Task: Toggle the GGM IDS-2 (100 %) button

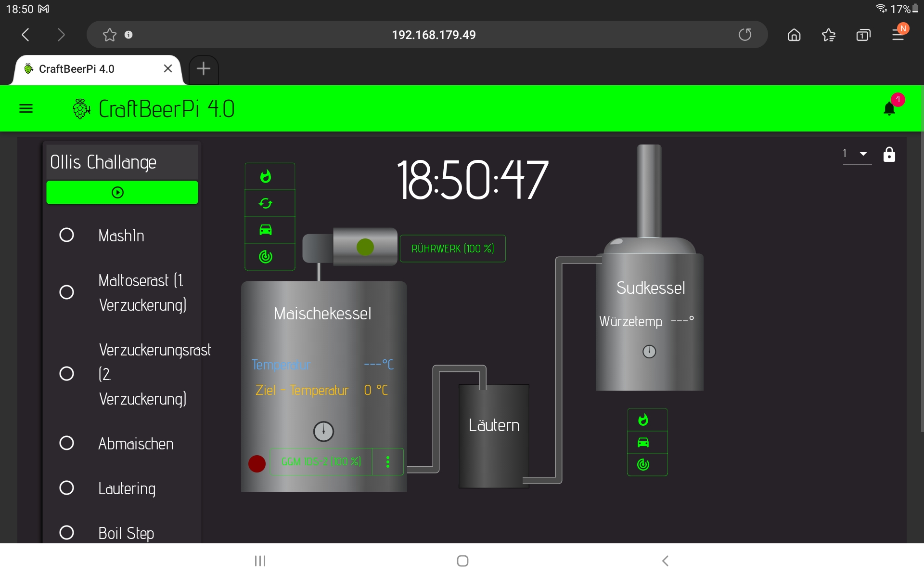Action: click(321, 462)
